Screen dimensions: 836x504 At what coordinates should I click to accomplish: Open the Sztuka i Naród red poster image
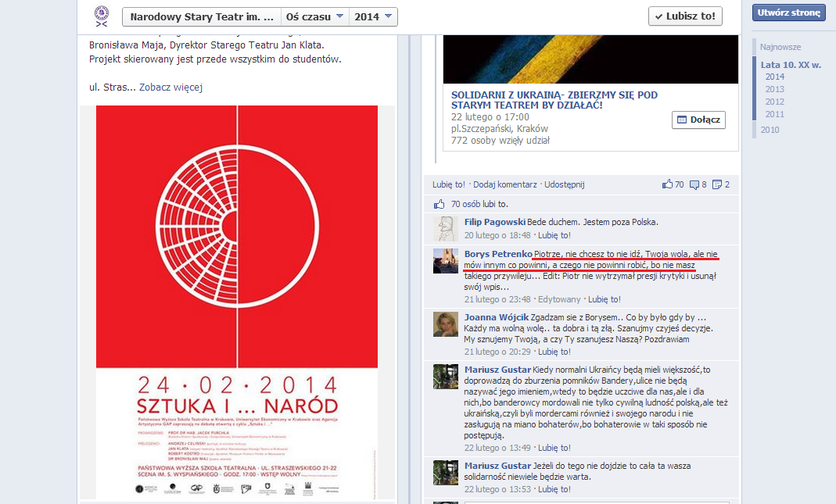coord(237,302)
